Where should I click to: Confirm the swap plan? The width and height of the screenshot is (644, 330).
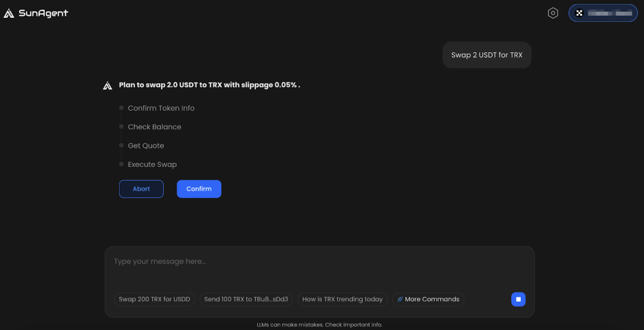coord(199,189)
